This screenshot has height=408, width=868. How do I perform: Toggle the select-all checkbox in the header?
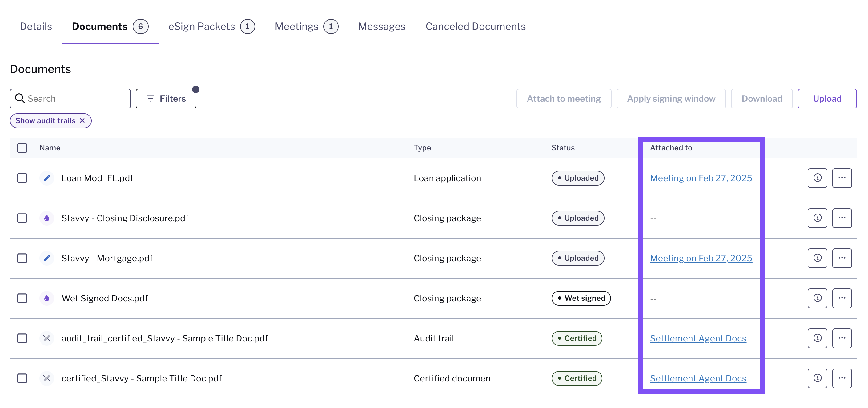(22, 148)
